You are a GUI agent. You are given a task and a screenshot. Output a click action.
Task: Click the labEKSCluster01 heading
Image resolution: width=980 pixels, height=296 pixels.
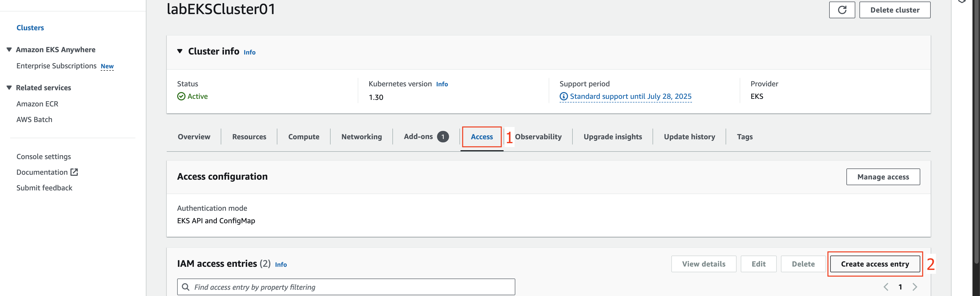pos(221,9)
